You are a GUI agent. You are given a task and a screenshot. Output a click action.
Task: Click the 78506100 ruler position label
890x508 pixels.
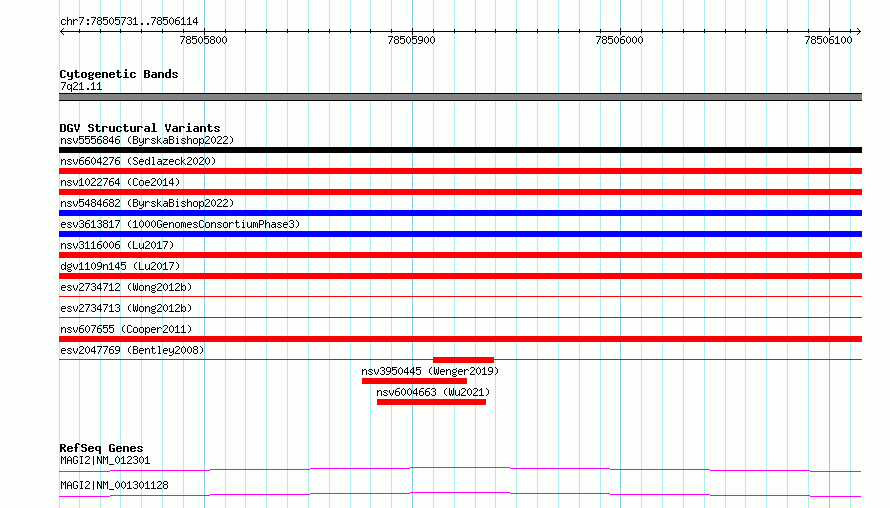point(828,40)
